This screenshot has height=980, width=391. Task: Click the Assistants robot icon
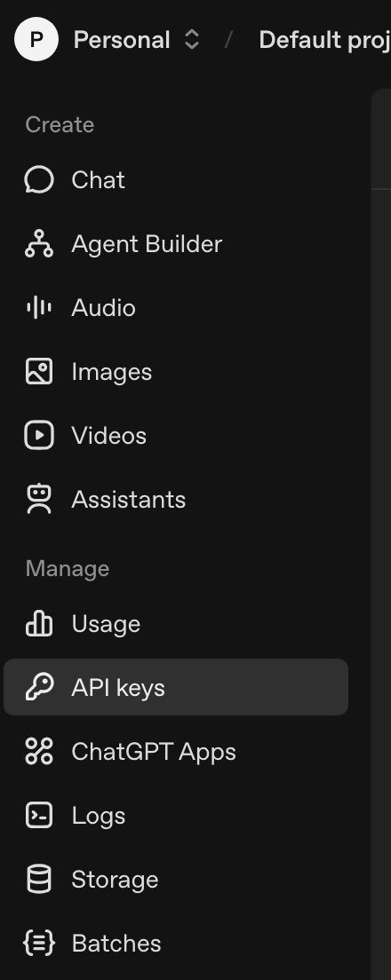[39, 500]
